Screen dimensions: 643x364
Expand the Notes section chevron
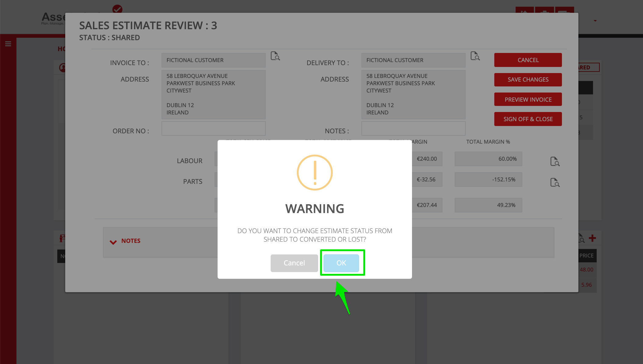113,242
